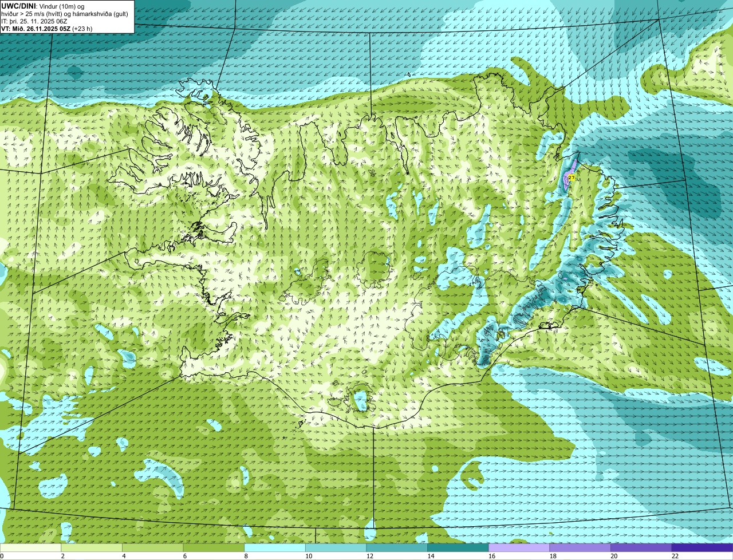
Task: Click the yellow 27 max gust marker
Action: (572, 178)
